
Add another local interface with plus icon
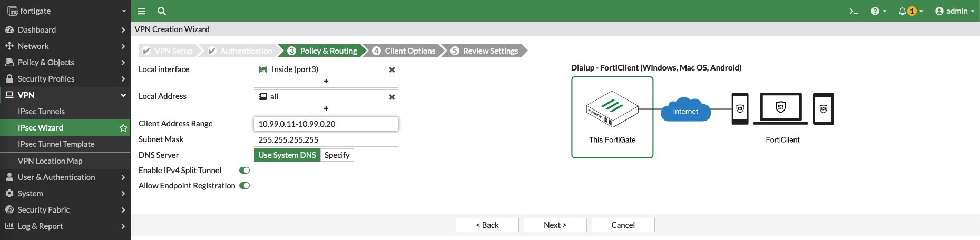tap(326, 81)
